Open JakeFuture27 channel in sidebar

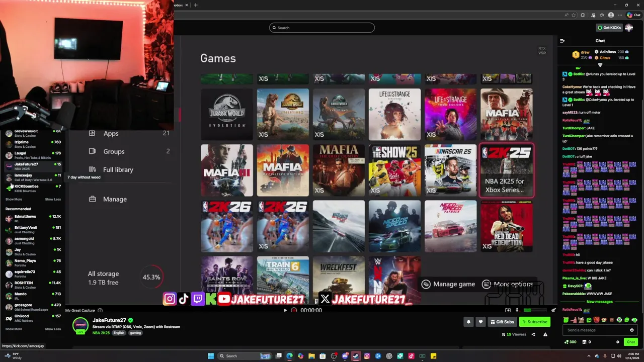tap(32, 166)
